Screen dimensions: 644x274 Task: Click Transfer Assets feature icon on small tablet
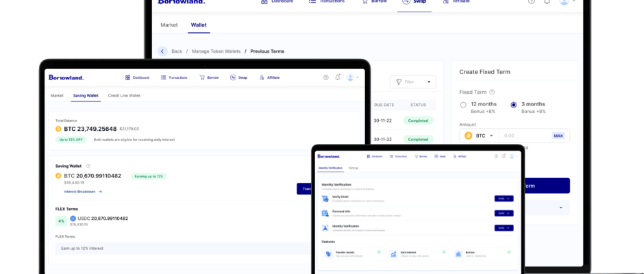pyautogui.click(x=329, y=254)
